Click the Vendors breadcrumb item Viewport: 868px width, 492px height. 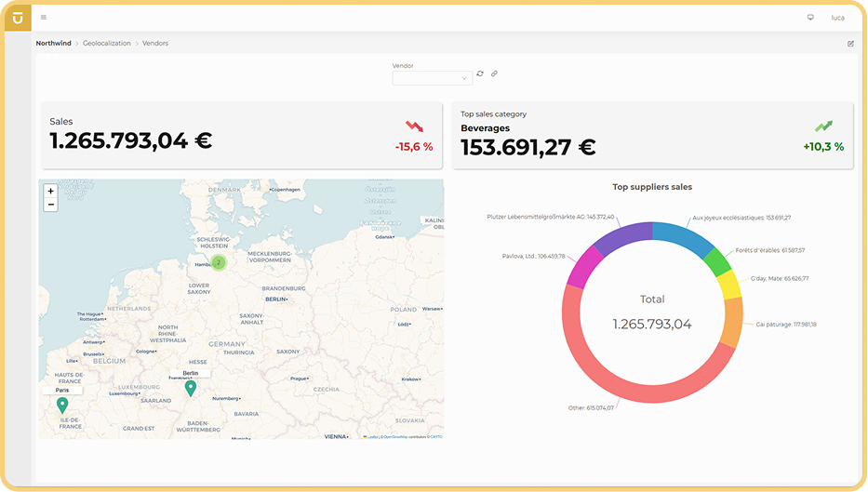tap(155, 44)
